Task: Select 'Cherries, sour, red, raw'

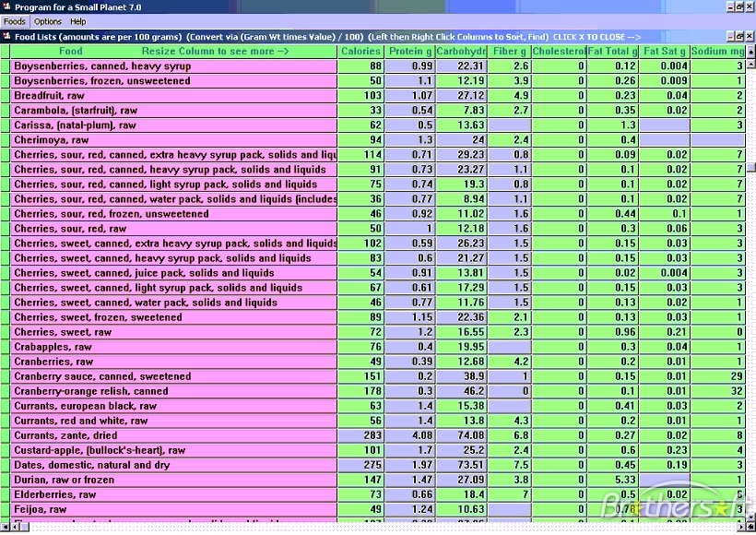Action: tap(173, 229)
